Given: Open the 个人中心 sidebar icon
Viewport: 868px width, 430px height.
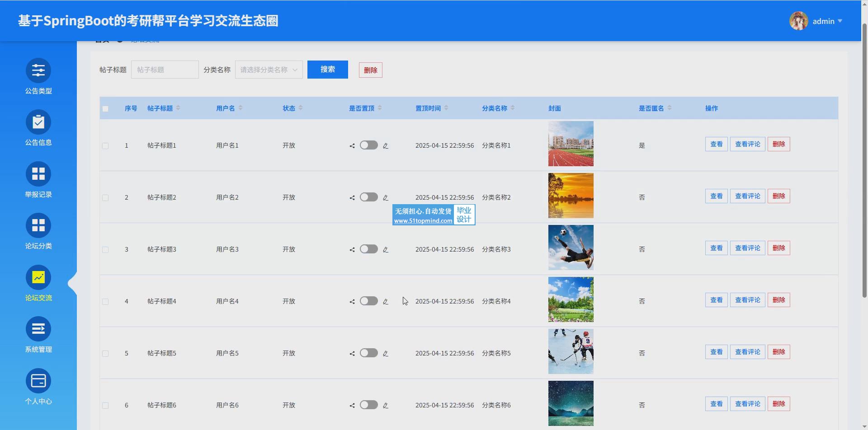Looking at the screenshot, I should pos(38,381).
